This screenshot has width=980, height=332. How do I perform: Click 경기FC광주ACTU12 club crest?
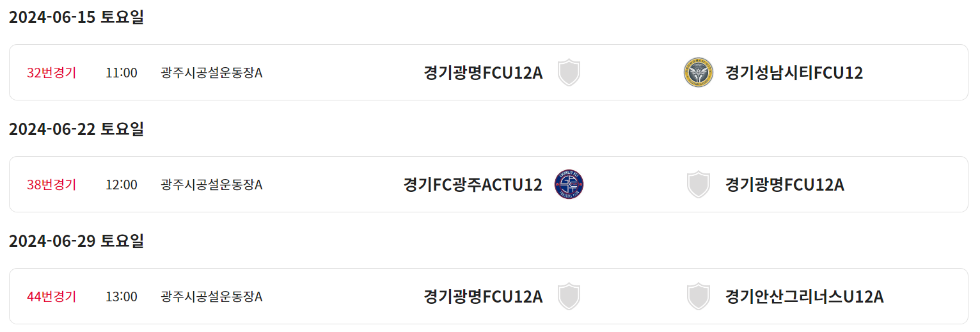569,184
